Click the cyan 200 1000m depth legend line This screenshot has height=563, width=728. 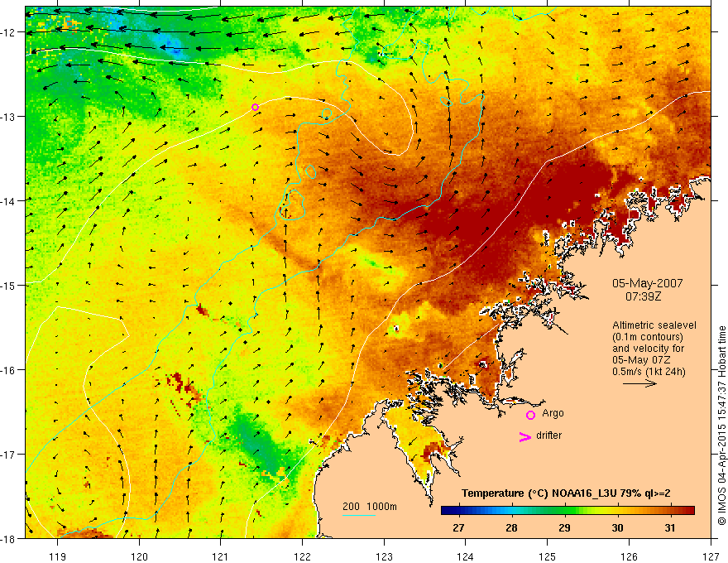[359, 515]
